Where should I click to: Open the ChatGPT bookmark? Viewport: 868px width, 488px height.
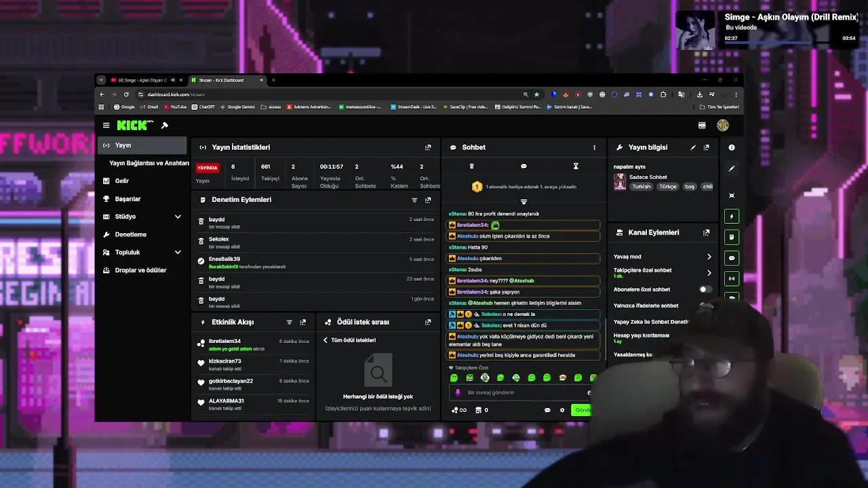tap(203, 107)
